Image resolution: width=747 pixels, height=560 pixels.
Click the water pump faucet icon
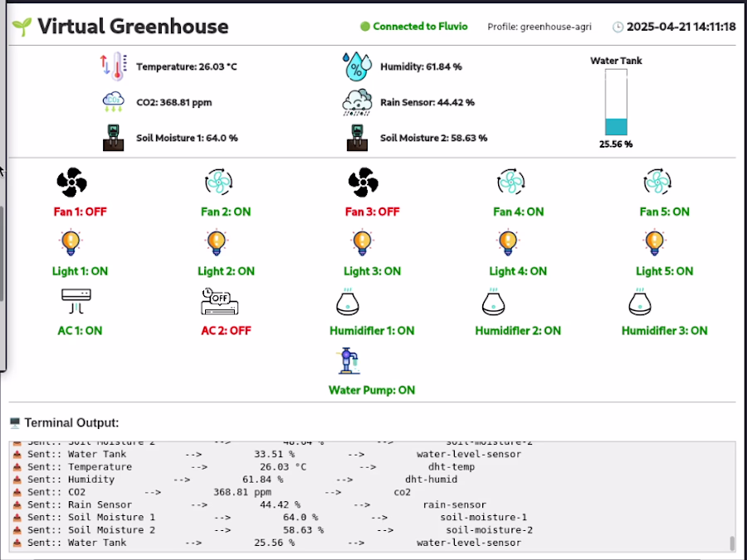349,361
